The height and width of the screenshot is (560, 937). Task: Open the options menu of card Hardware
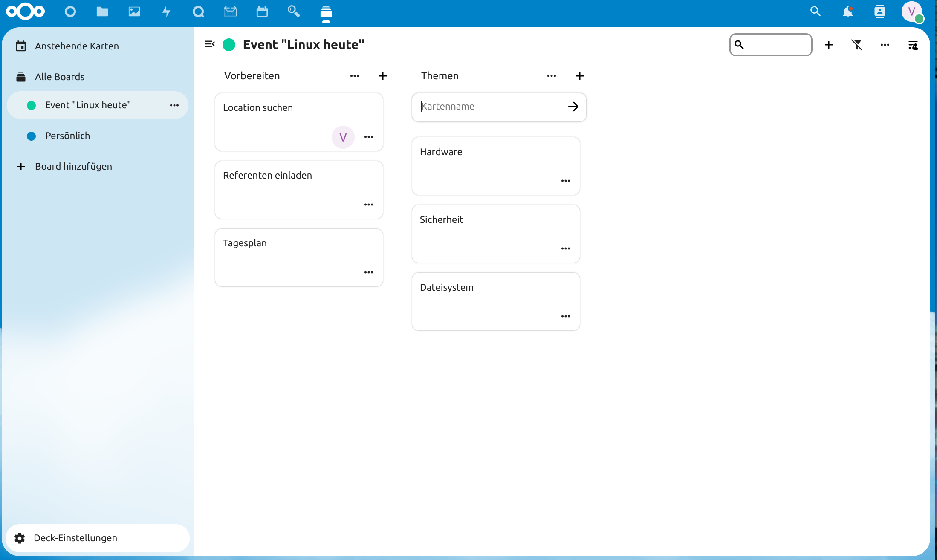pos(566,180)
